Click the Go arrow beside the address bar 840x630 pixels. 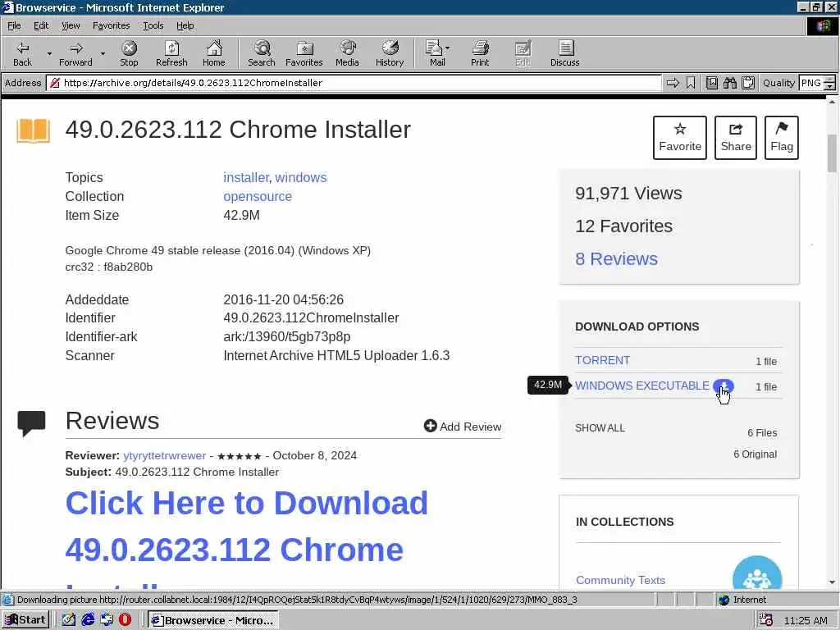[673, 83]
